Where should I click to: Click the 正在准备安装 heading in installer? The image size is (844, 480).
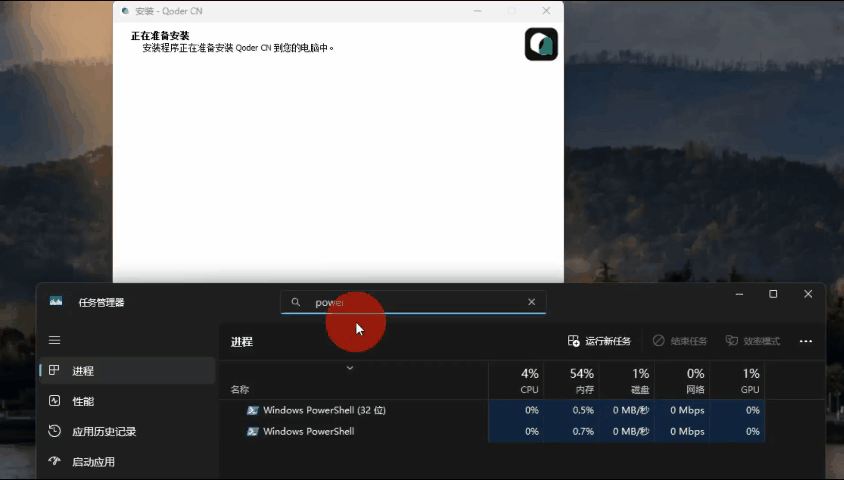click(x=160, y=36)
